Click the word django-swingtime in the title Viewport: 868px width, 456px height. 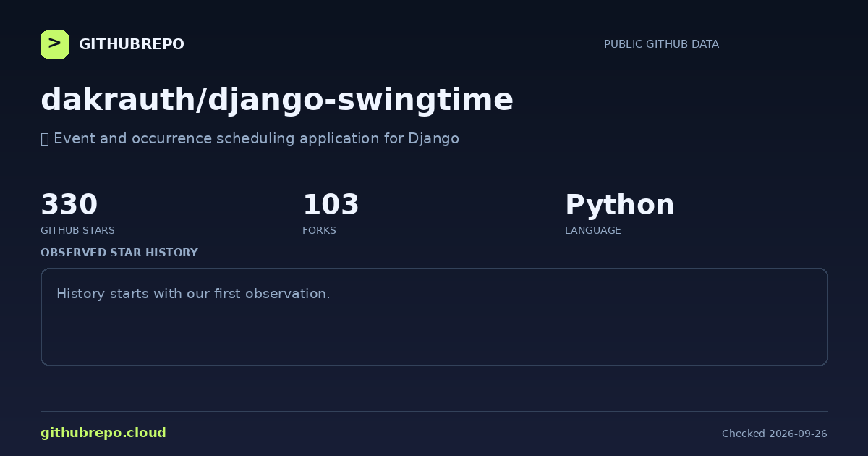(361, 99)
